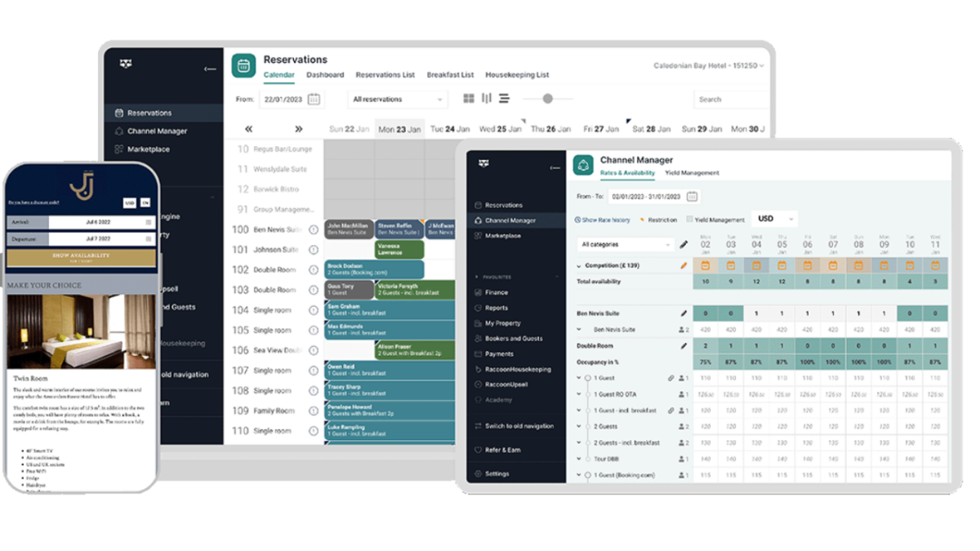Switch to the Housekeeping List tab
Image resolution: width=980 pixels, height=551 pixels.
[517, 75]
